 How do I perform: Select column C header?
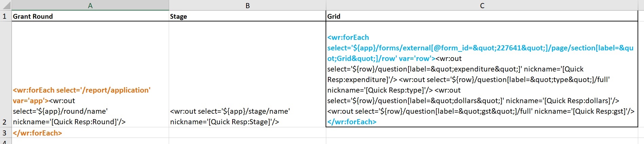[482, 5]
